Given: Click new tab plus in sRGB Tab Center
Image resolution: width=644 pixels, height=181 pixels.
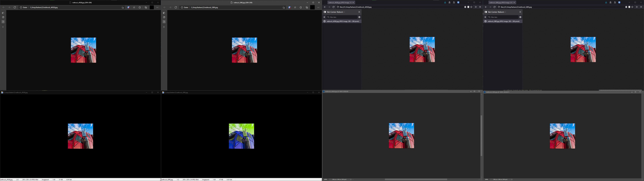Looking at the screenshot, I should pyautogui.click(x=324, y=17).
